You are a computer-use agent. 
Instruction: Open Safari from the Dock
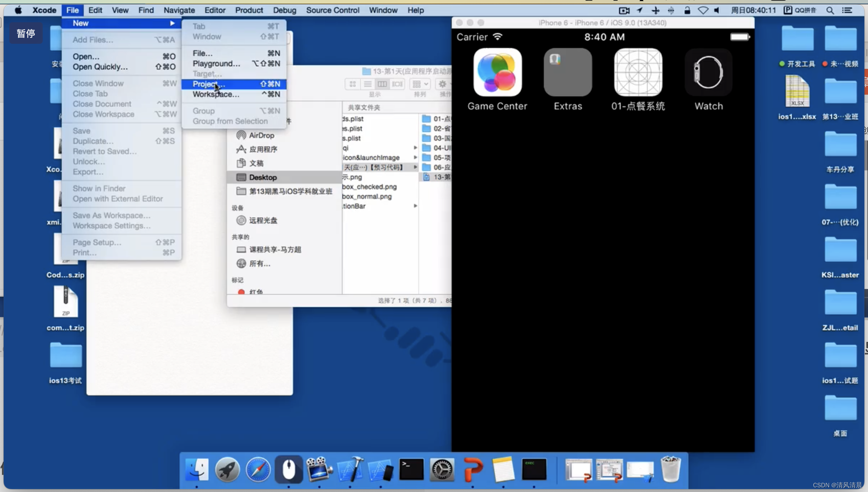click(258, 469)
